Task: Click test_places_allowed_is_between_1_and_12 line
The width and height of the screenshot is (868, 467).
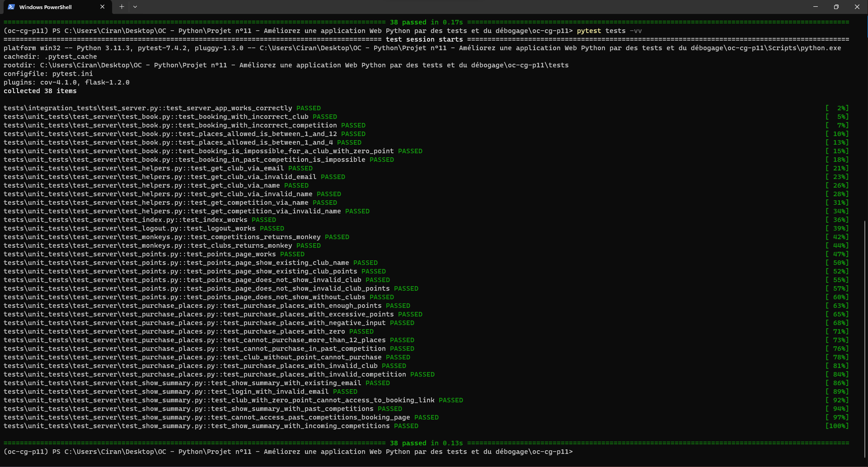Action: click(x=184, y=134)
